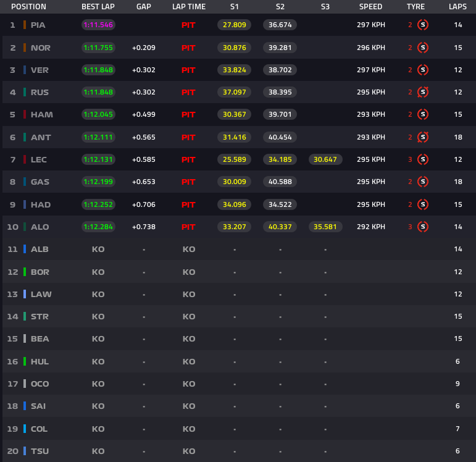Image resolution: width=476 pixels, height=462 pixels.
Task: Click Russell's soft tyre icon
Action: click(422, 92)
